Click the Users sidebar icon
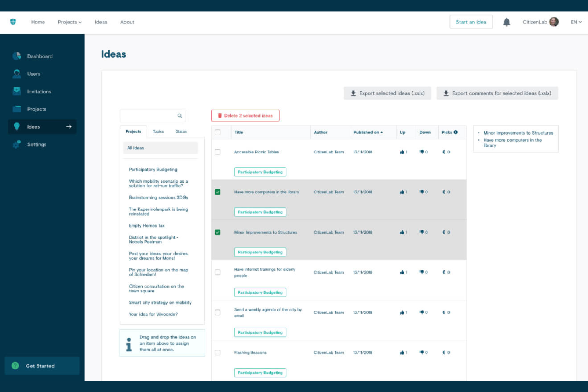This screenshot has width=588, height=392. (17, 73)
